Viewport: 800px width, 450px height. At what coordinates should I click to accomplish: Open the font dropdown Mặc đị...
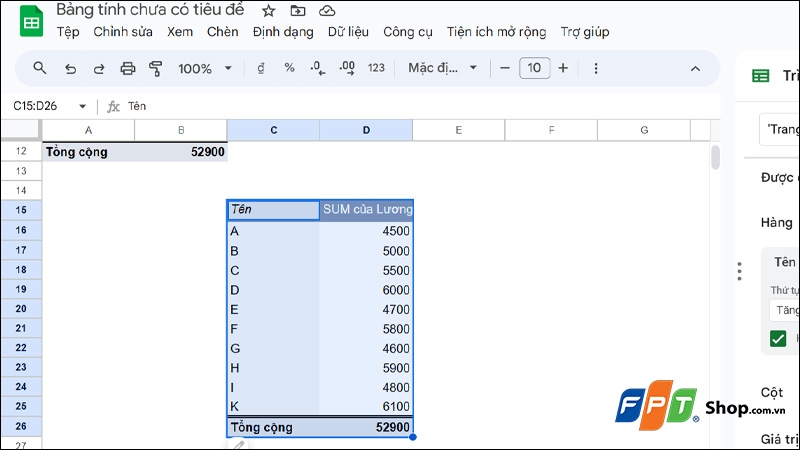coord(442,68)
